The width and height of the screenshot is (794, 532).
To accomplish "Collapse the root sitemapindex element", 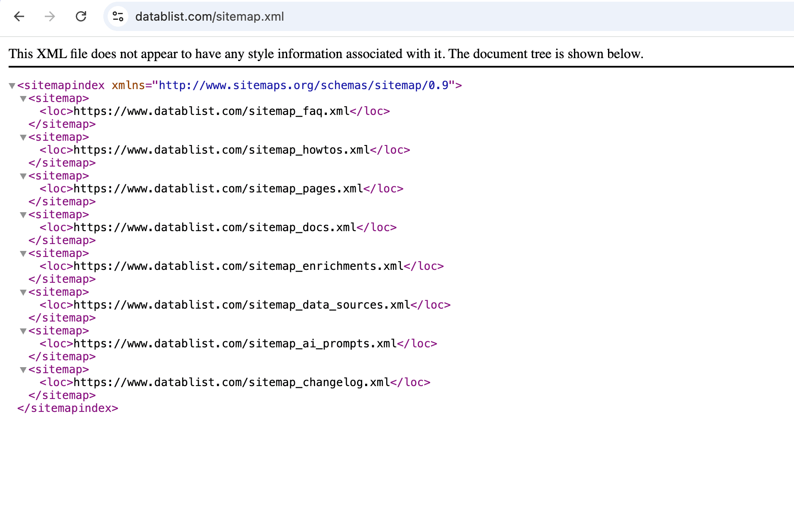I will pyautogui.click(x=12, y=85).
